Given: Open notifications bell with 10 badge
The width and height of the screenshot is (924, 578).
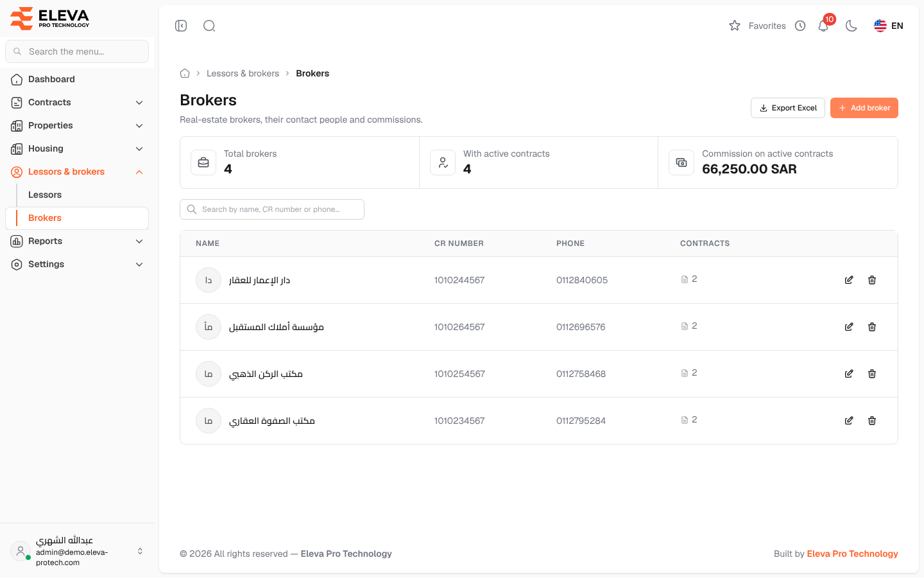Looking at the screenshot, I should coord(824,25).
